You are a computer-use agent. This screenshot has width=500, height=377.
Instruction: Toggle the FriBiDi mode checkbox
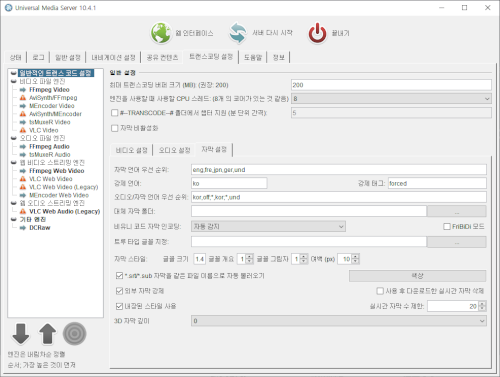tap(447, 227)
